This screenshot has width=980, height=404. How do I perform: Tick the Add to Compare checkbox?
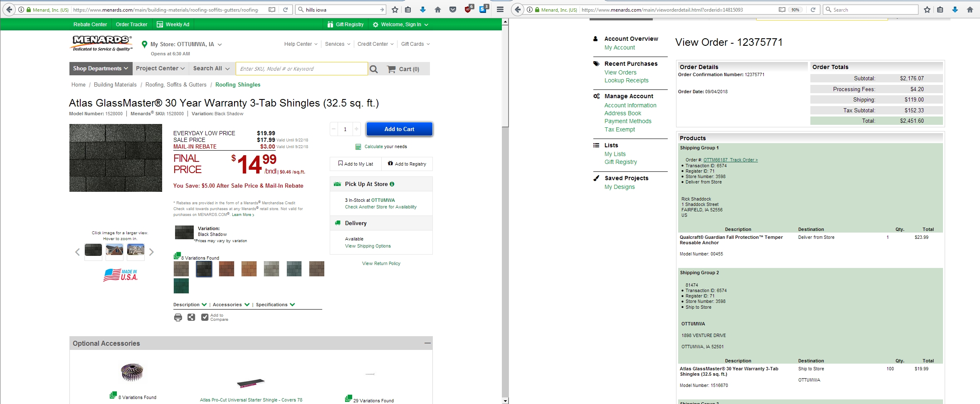(205, 317)
